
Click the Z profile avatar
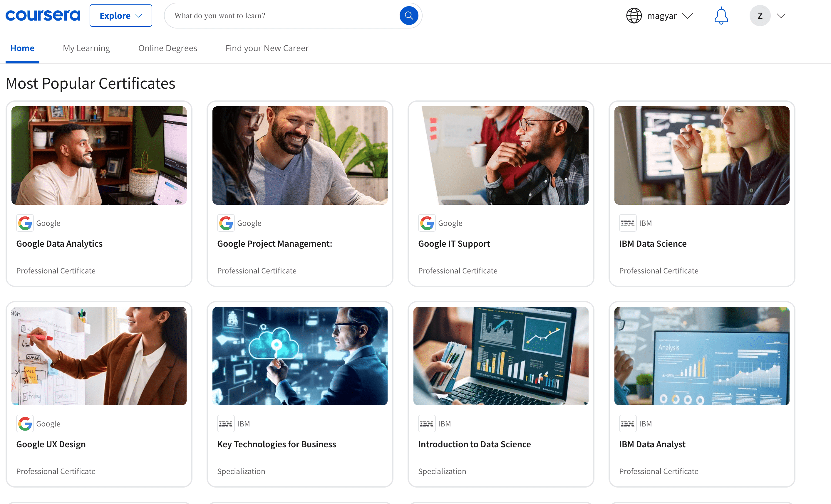pyautogui.click(x=760, y=16)
